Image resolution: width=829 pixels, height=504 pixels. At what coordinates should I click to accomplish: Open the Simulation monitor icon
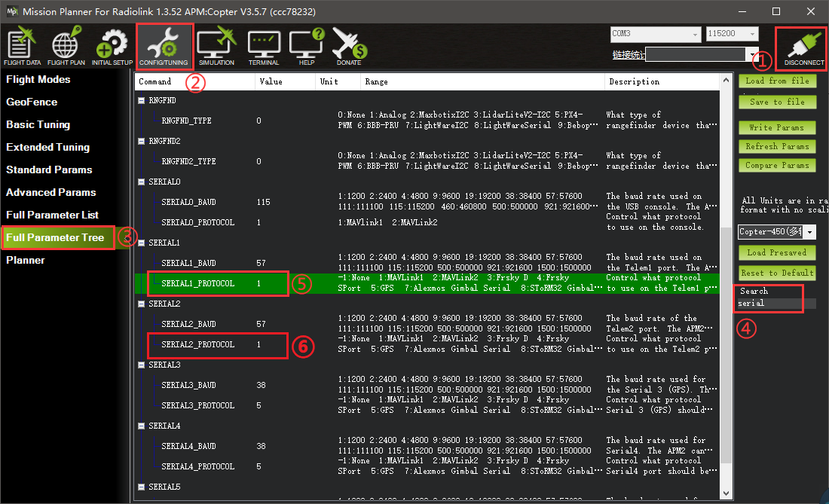click(216, 45)
